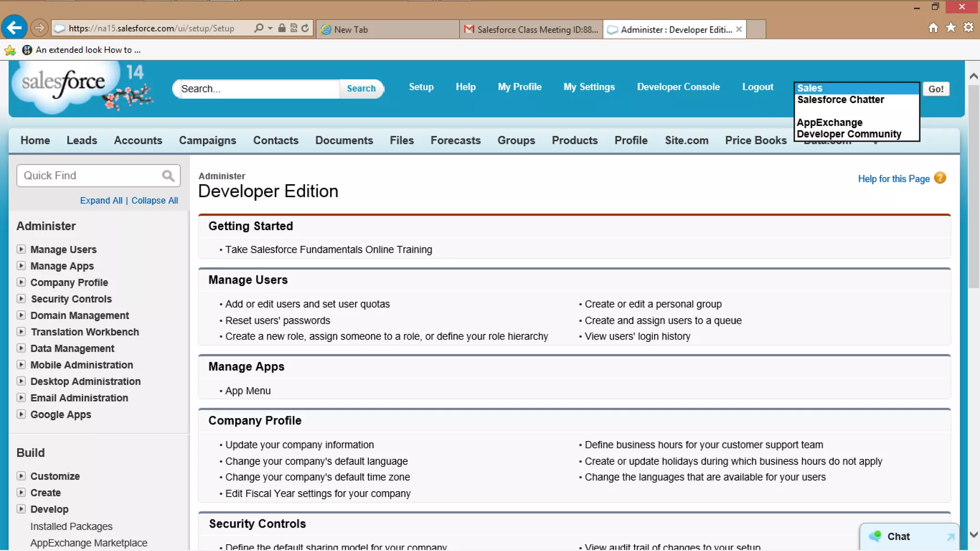980x551 pixels.
Task: Expand the Translation Workbench tree node
Action: [21, 331]
